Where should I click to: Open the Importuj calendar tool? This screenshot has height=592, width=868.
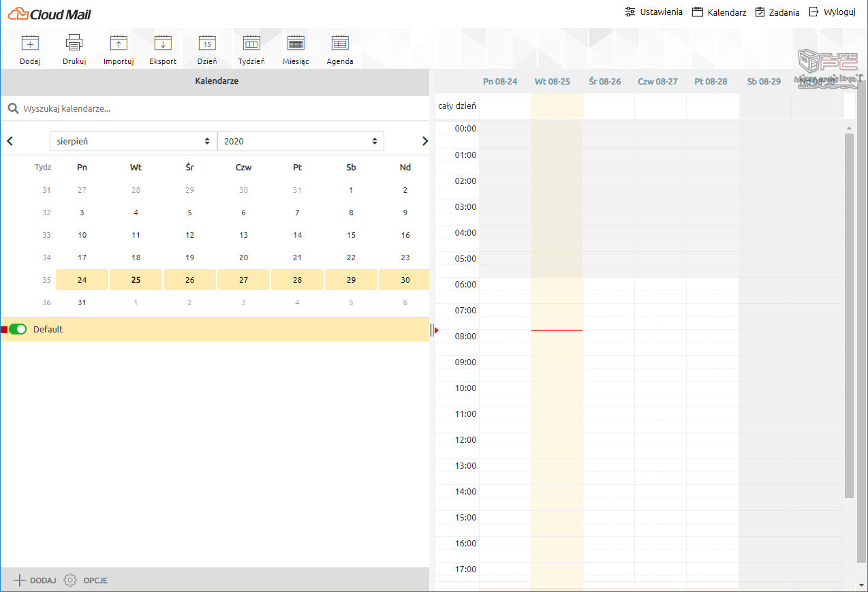point(119,44)
